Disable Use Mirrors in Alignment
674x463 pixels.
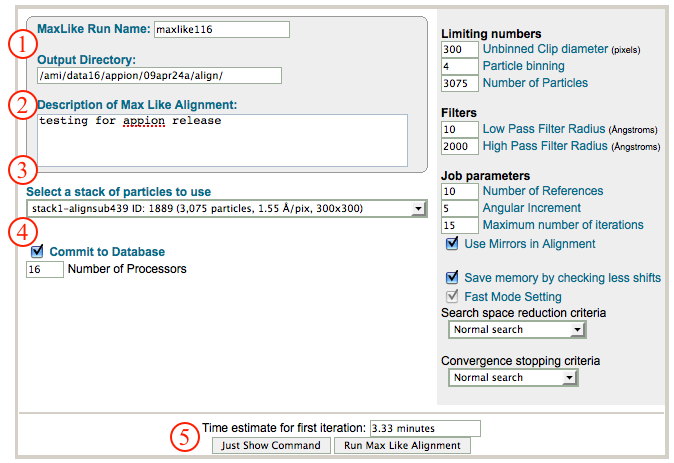(451, 244)
